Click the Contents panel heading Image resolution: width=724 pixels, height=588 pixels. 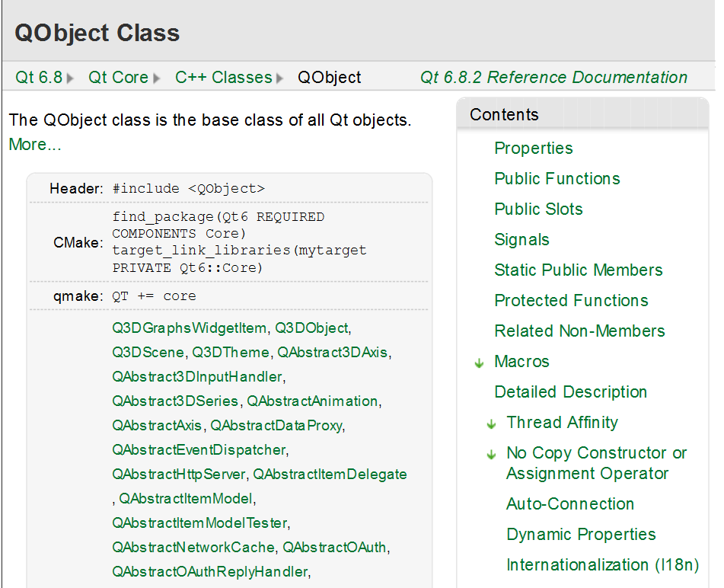[504, 114]
